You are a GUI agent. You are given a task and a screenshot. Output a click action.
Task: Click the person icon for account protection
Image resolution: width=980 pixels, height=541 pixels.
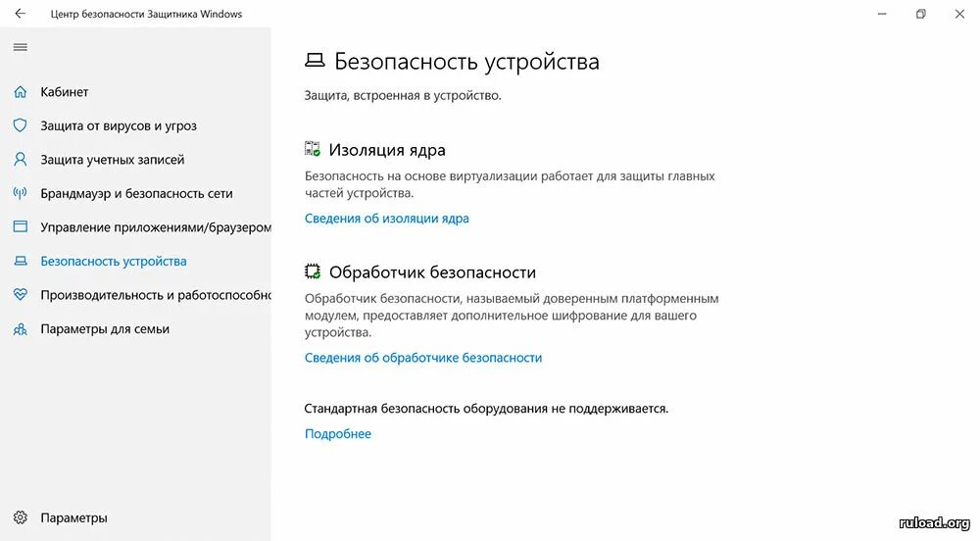click(20, 160)
